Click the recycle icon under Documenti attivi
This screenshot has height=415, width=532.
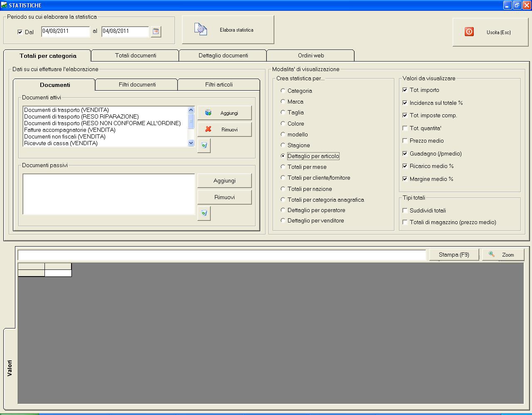coord(204,146)
